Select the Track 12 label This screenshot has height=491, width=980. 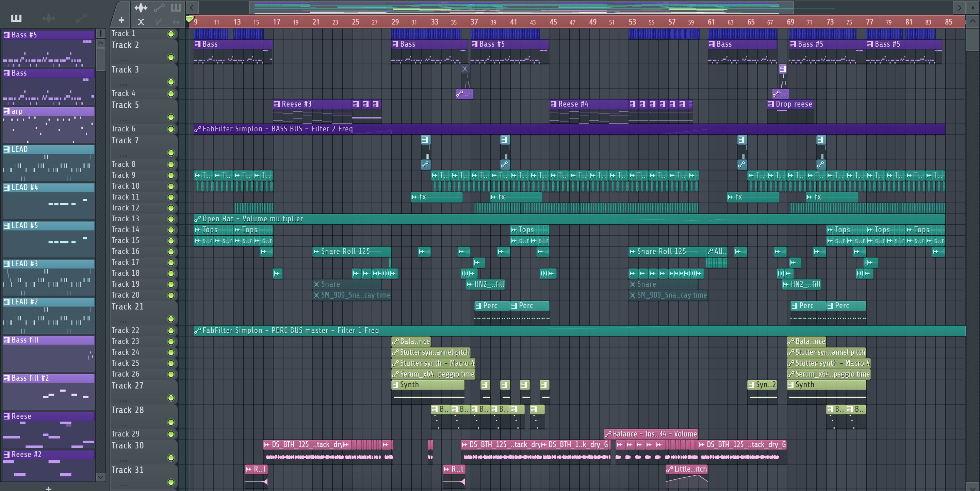[x=125, y=208]
